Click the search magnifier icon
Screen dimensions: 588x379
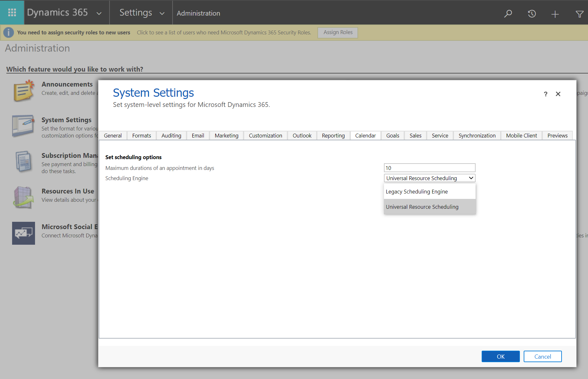coord(508,13)
